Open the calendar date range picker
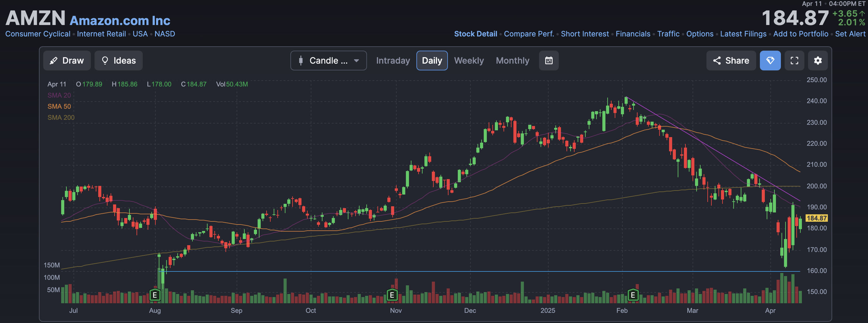 pyautogui.click(x=549, y=61)
